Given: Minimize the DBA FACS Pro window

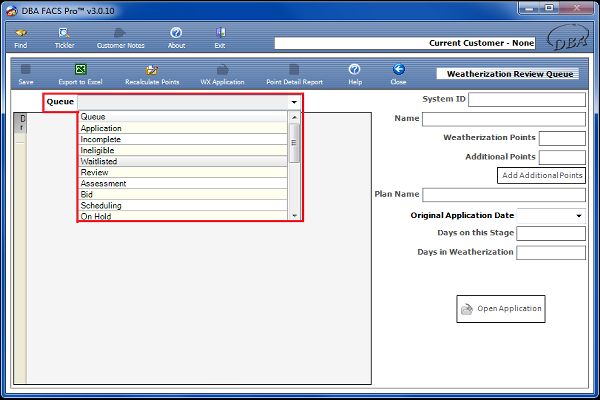Looking at the screenshot, I should 529,8.
